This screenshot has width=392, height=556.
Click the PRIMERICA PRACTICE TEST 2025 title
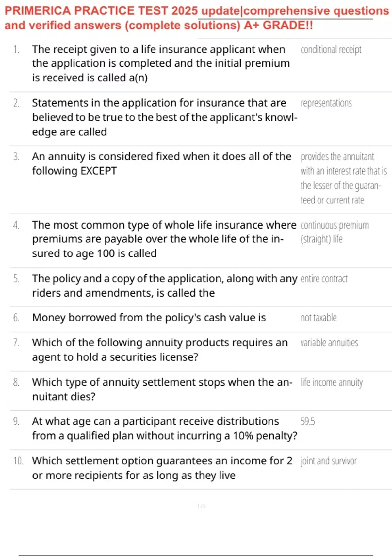click(197, 18)
